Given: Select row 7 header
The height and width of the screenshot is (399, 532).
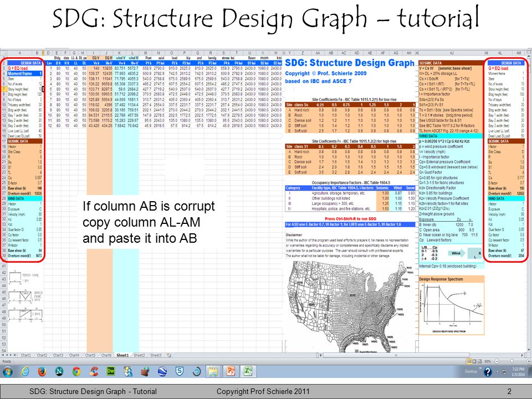Looking at the screenshot, I should (3, 89).
